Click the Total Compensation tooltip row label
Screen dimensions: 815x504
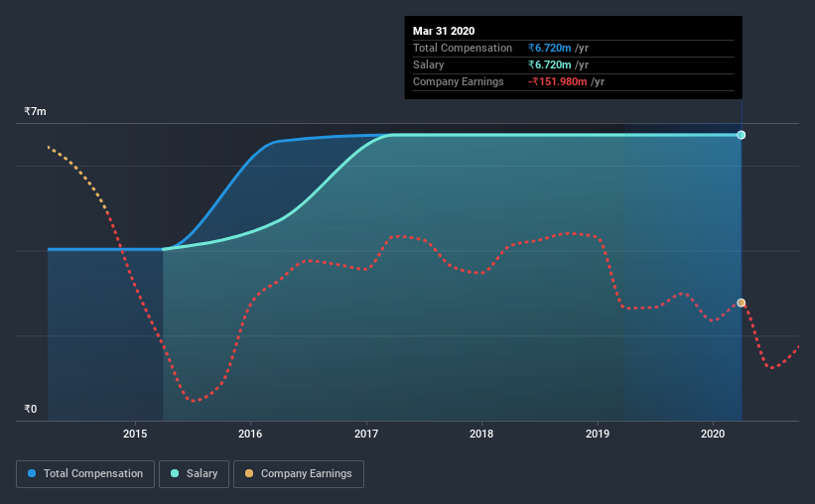[463, 48]
